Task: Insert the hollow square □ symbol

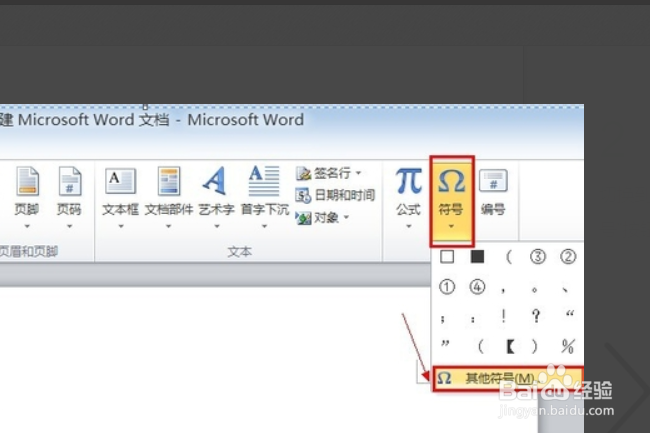Action: coord(447,257)
